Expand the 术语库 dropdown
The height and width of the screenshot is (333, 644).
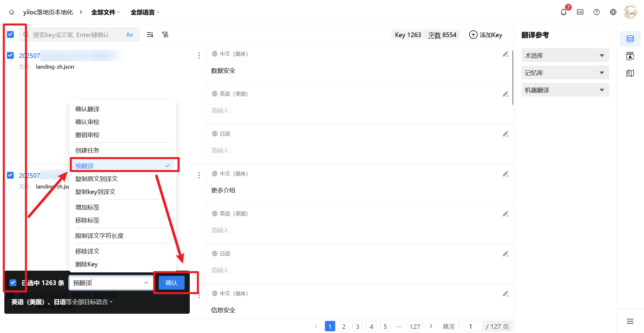click(x=565, y=55)
